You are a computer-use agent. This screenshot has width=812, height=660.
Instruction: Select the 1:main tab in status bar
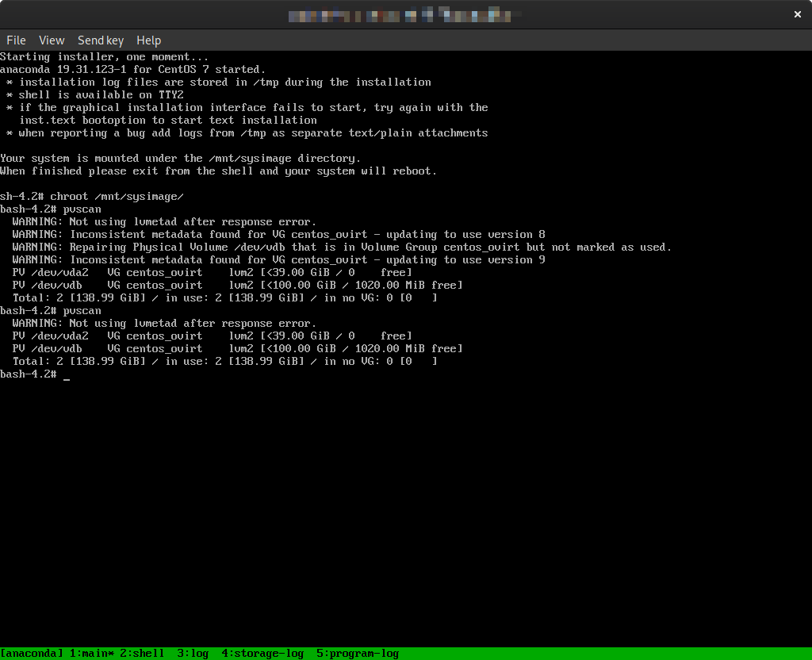pyautogui.click(x=91, y=654)
